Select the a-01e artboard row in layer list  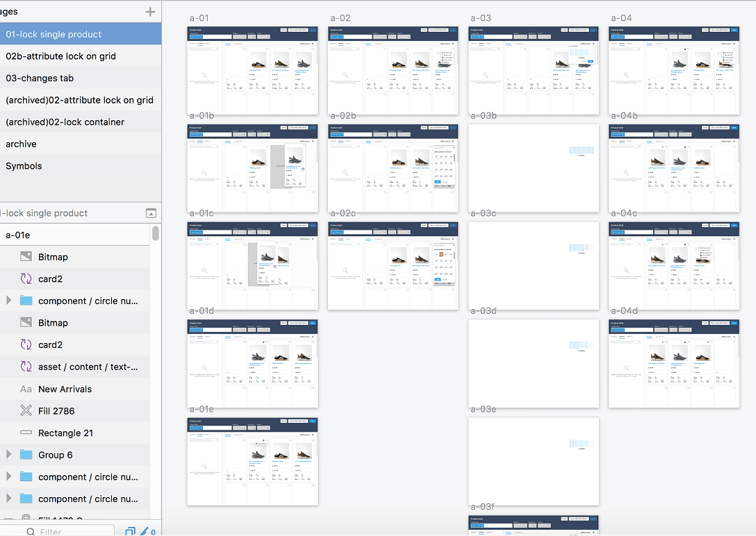[75, 235]
